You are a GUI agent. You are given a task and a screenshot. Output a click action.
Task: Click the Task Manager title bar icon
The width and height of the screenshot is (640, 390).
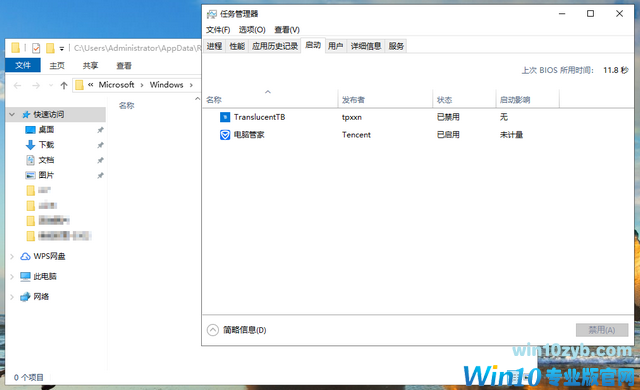coord(211,14)
